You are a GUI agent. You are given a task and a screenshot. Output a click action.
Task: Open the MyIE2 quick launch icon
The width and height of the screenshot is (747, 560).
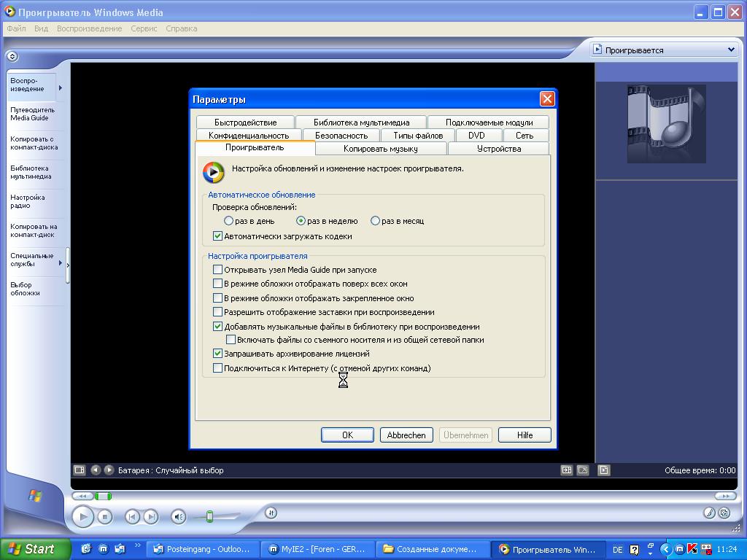tap(103, 549)
